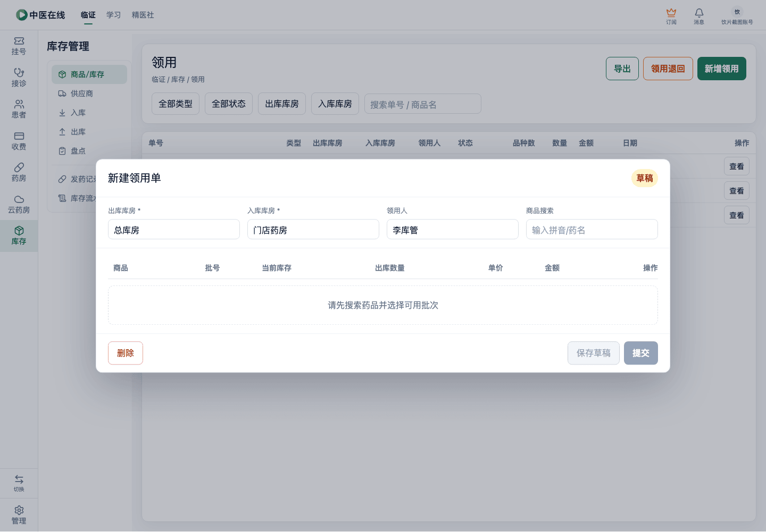
Task: Click the 新增领用 button
Action: [722, 69]
